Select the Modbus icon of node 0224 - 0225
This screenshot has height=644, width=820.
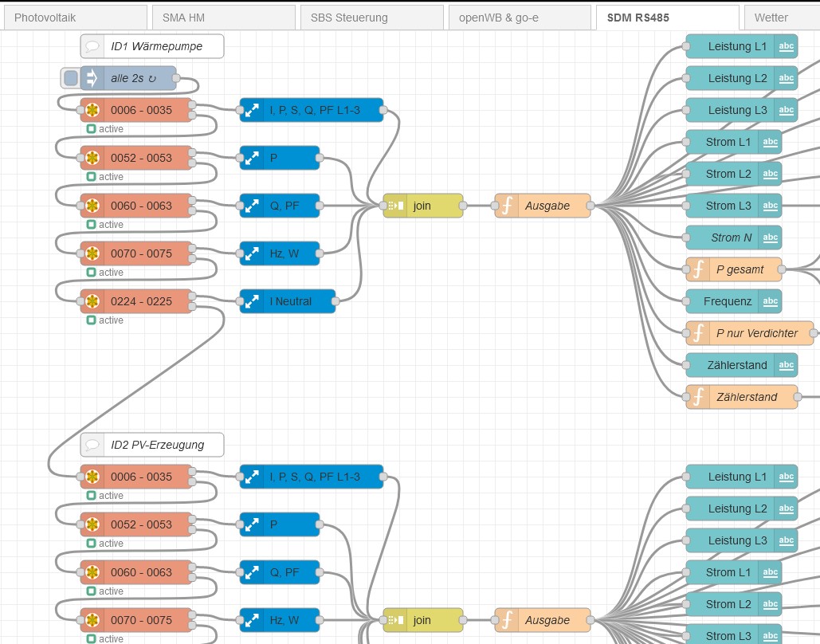pyautogui.click(x=92, y=301)
